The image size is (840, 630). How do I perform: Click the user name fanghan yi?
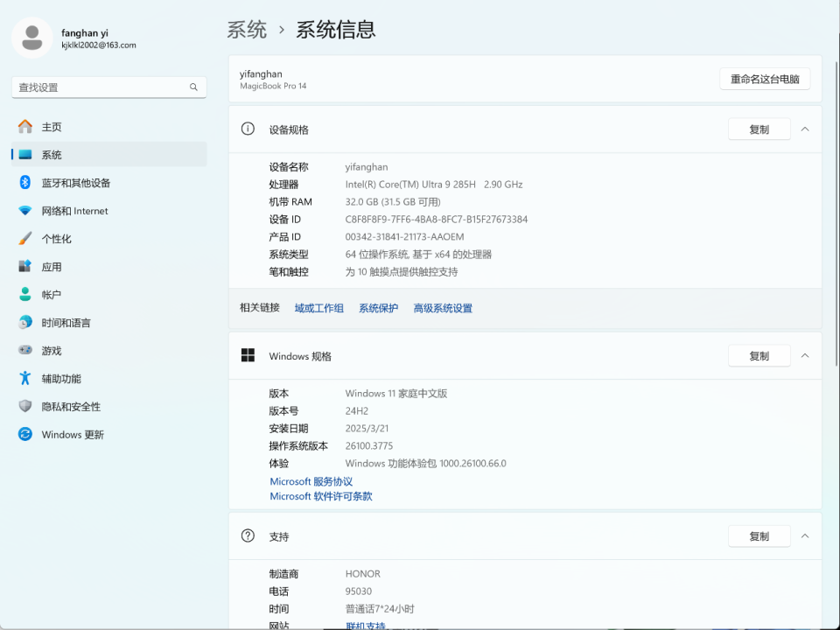click(x=85, y=33)
